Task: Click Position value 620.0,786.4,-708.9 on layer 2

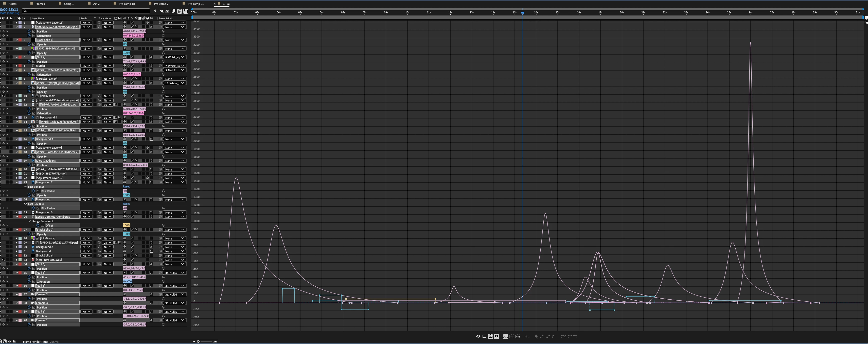Action: click(x=135, y=31)
